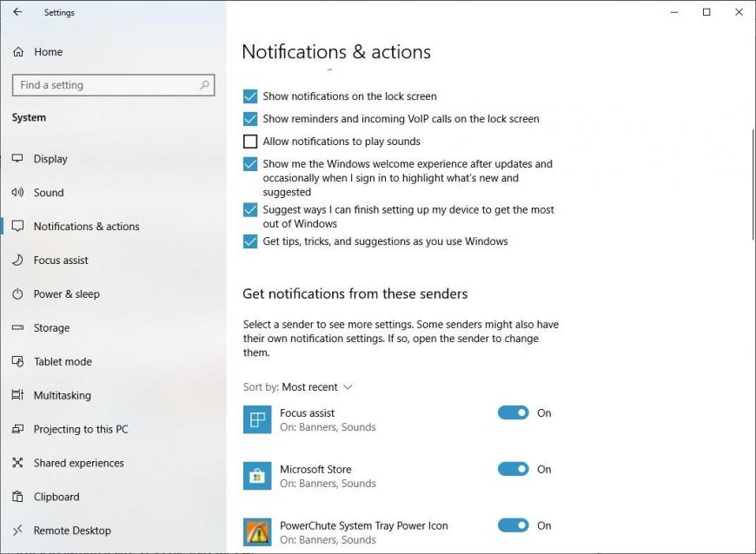Click the Clipboard icon in sidebar
Image resolution: width=756 pixels, height=554 pixels.
[18, 497]
